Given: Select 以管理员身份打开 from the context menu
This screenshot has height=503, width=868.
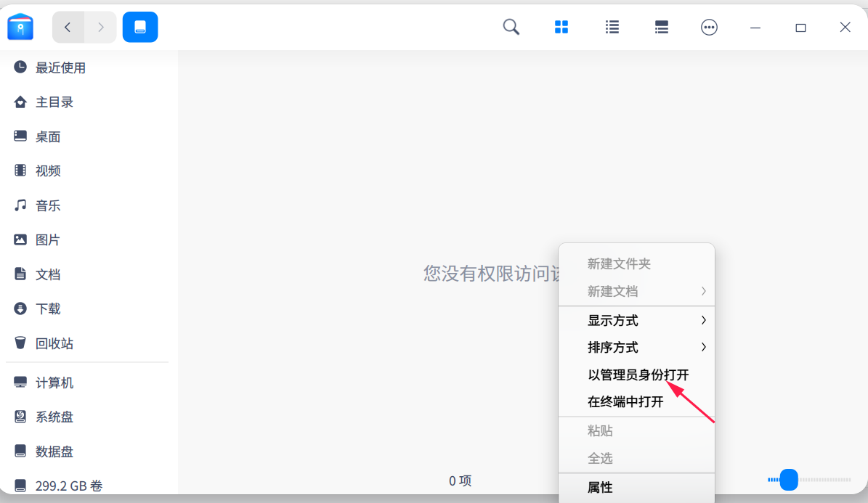Looking at the screenshot, I should 638,375.
